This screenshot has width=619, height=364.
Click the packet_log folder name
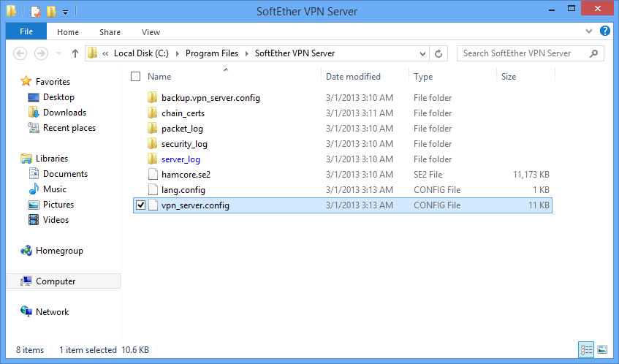tap(182, 129)
